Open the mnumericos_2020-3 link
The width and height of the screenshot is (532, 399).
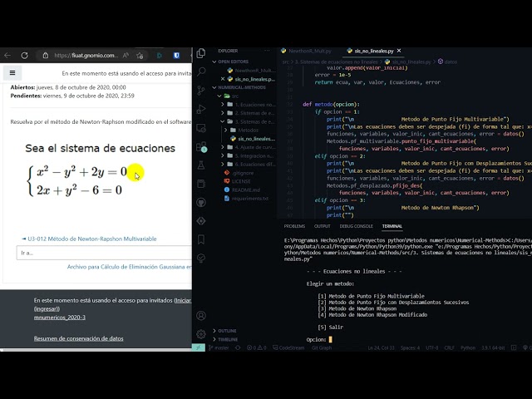(x=60, y=318)
